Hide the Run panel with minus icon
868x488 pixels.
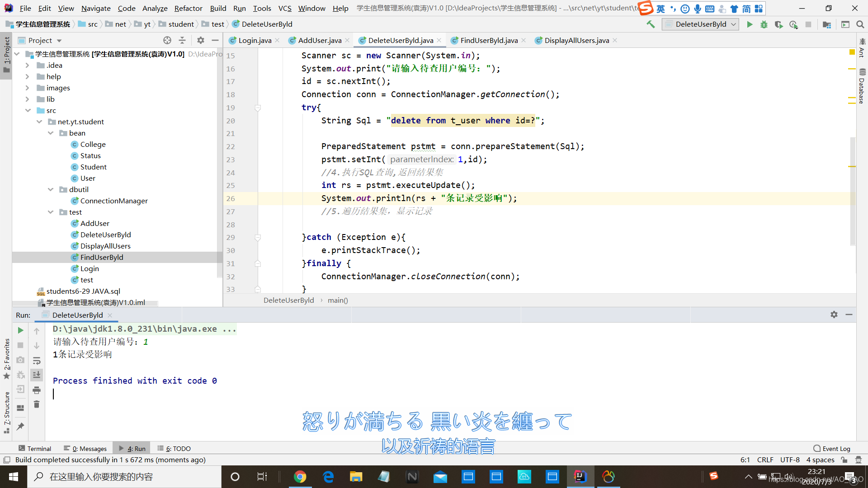[x=849, y=314]
